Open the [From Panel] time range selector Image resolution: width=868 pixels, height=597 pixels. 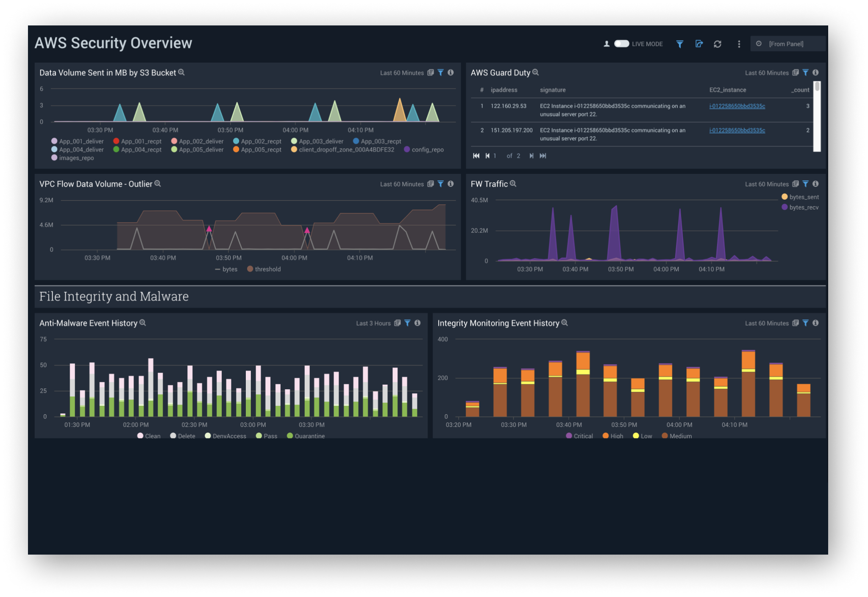pyautogui.click(x=787, y=44)
